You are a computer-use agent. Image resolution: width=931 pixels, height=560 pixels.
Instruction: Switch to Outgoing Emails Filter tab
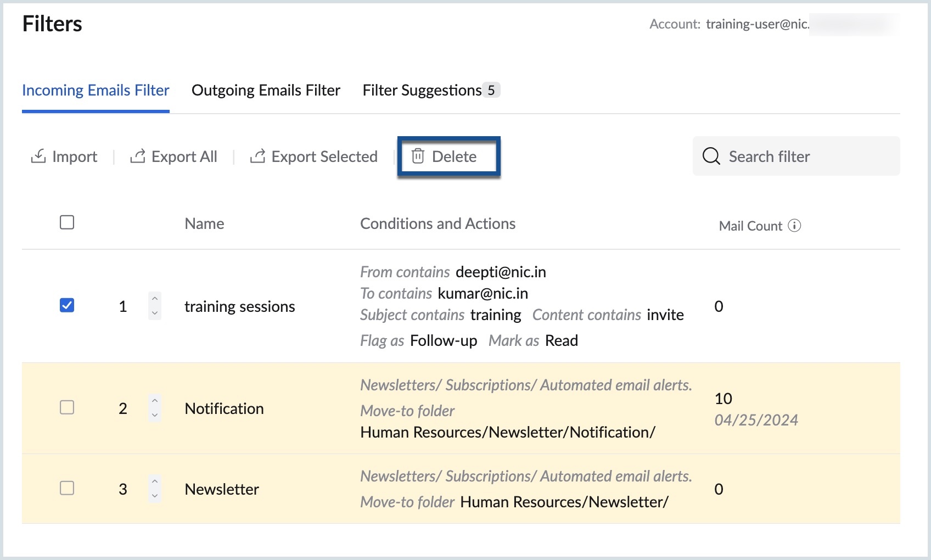tap(266, 90)
